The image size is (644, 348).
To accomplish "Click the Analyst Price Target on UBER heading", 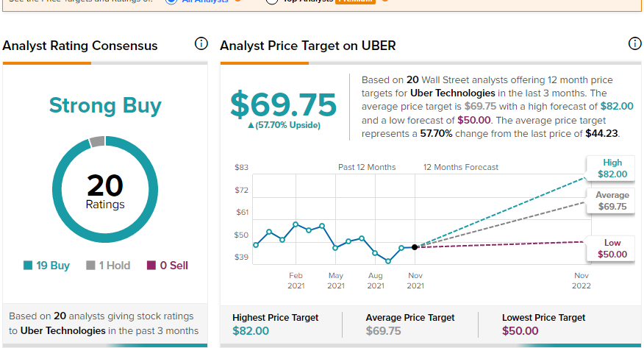I will (x=307, y=46).
